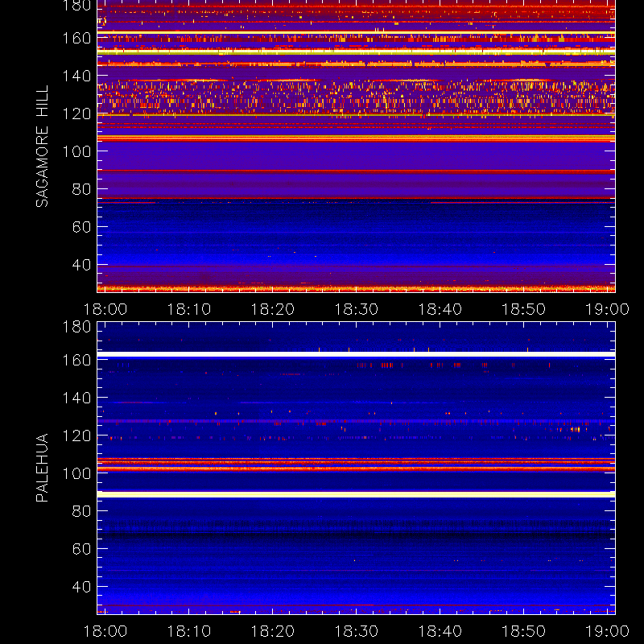Click 18:50 under the Sagamore Hill plot
The height and width of the screenshot is (644, 644).
(x=524, y=309)
